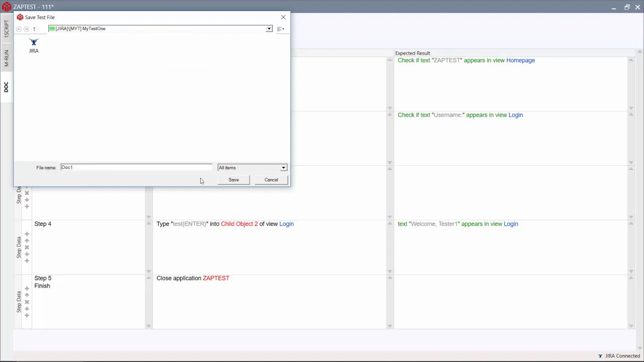
Task: Switch to the DOC side tab
Action: tap(6, 87)
